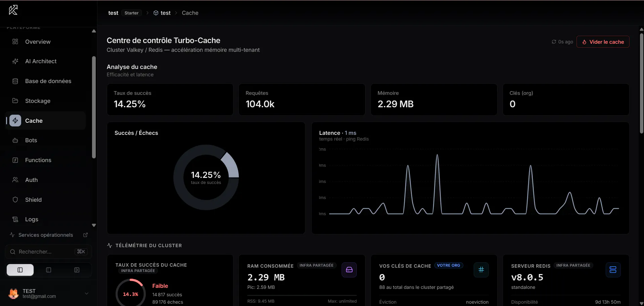
Task: Select the middle sidebar layout option
Action: pyautogui.click(x=48, y=270)
